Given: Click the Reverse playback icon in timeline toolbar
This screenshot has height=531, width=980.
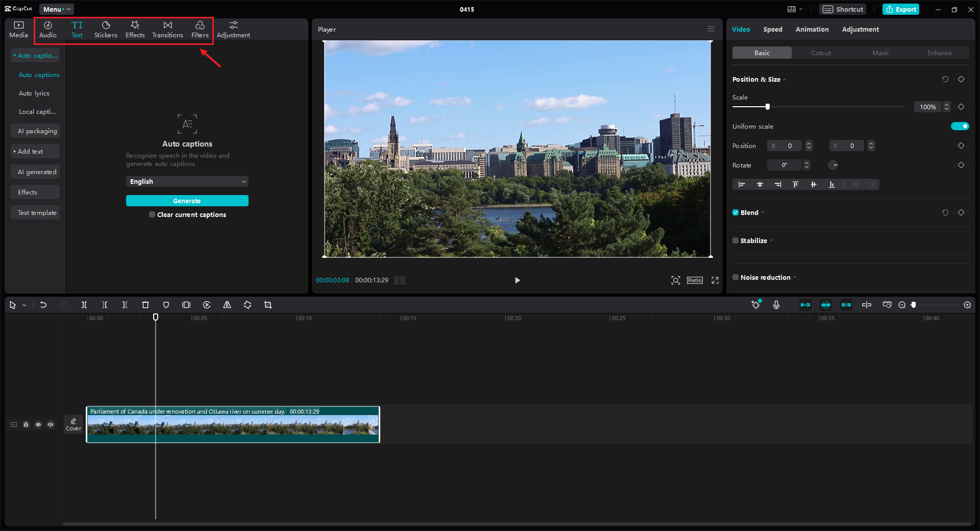Looking at the screenshot, I should (x=207, y=305).
